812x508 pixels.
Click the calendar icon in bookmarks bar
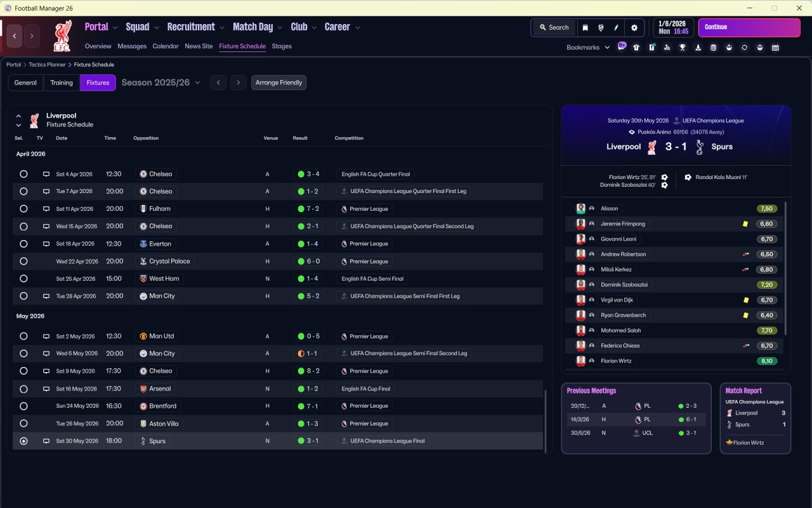tap(775, 48)
